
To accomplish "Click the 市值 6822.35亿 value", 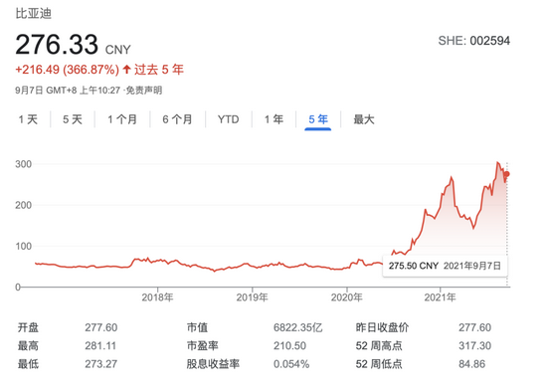I will [x=298, y=327].
